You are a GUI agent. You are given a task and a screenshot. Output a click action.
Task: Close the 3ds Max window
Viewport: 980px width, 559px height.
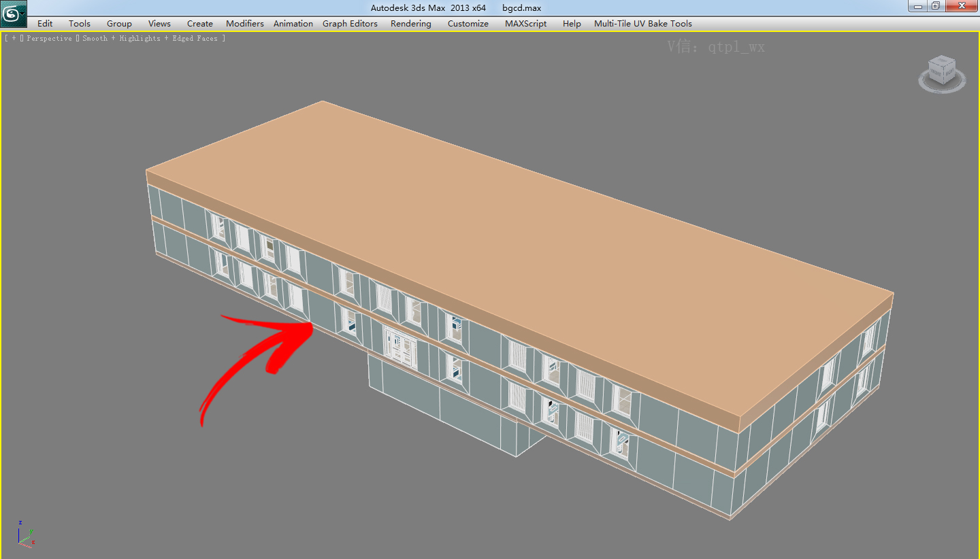pos(962,6)
